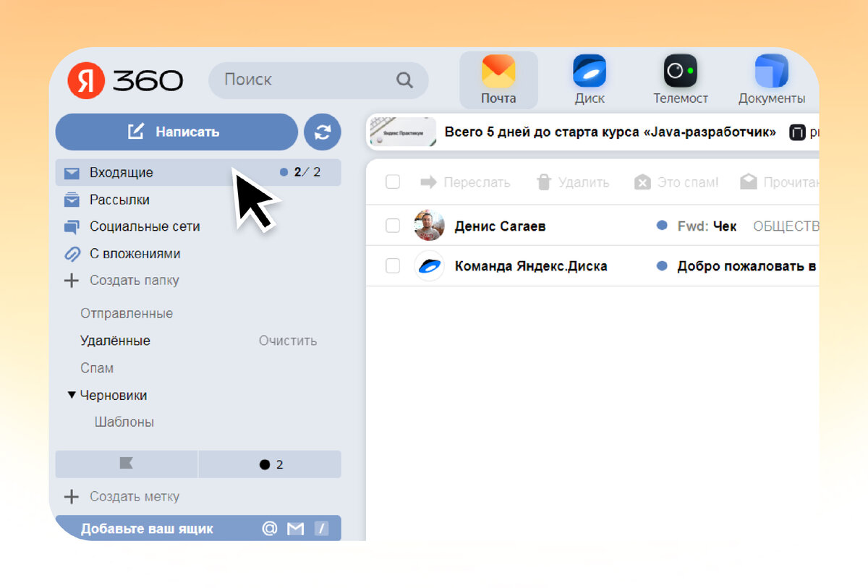Screen dimensions: 868x588
Task: Click the slash-shaped provider icon in the add-mailbox banner
Action: [x=321, y=529]
